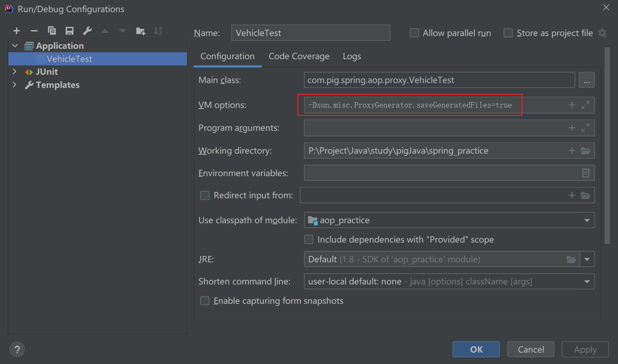The image size is (618, 364).
Task: Open the edit templates wrench icon
Action: coord(87,31)
